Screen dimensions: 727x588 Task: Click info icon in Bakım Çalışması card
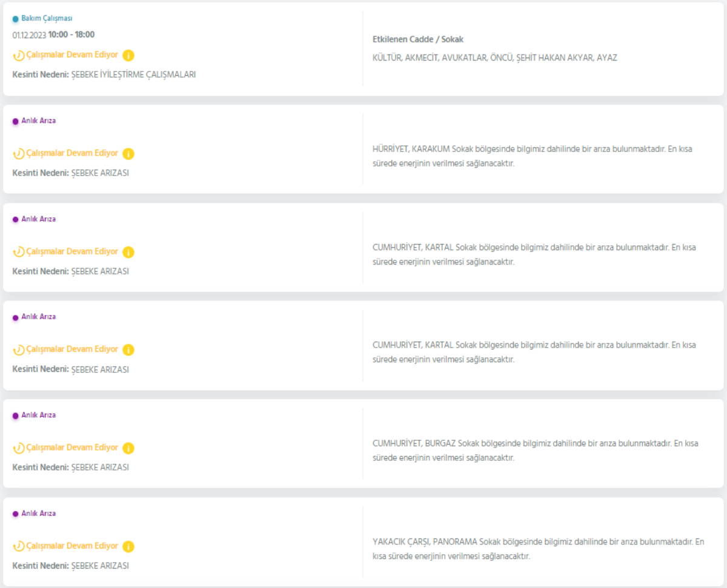(128, 56)
